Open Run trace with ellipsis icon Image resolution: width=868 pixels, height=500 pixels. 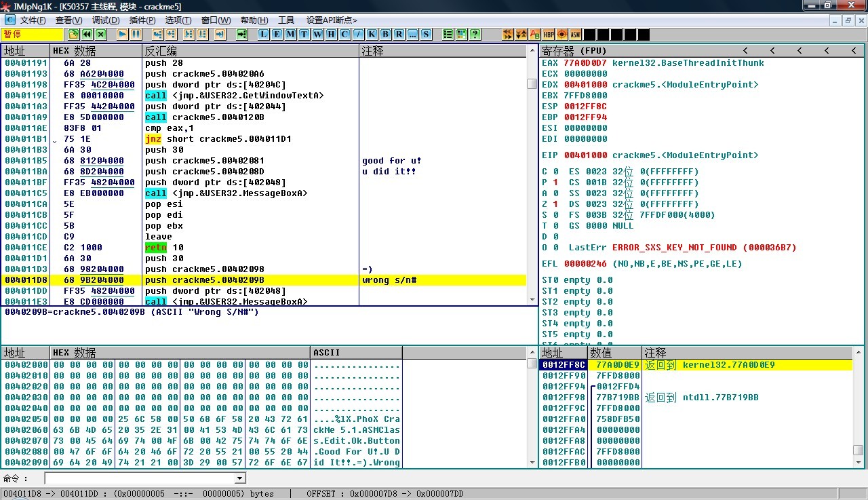[413, 34]
